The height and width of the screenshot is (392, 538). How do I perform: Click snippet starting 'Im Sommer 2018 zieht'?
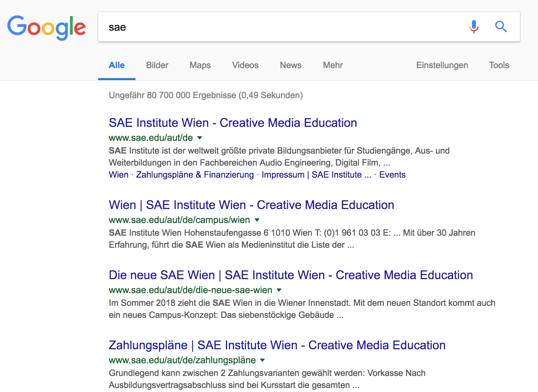pos(302,309)
